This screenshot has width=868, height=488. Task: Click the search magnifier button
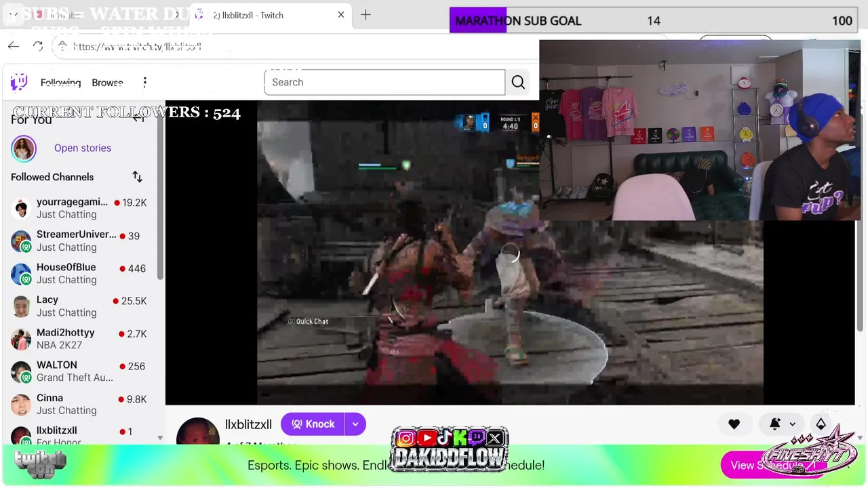[518, 82]
